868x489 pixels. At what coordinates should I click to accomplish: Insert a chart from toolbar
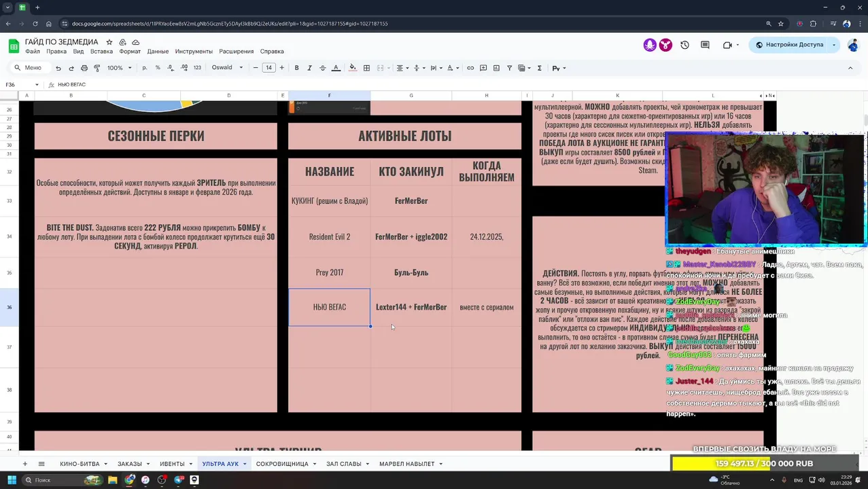[x=496, y=68]
